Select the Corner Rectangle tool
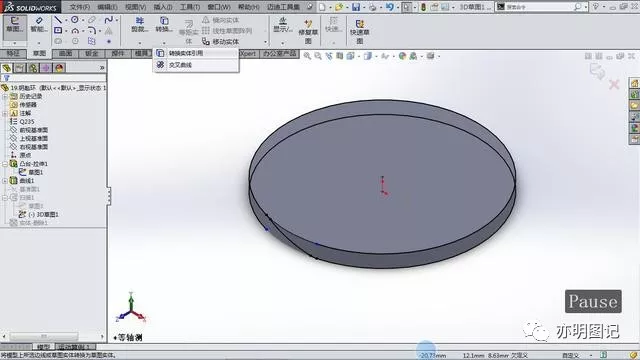The width and height of the screenshot is (640, 360). (x=58, y=31)
